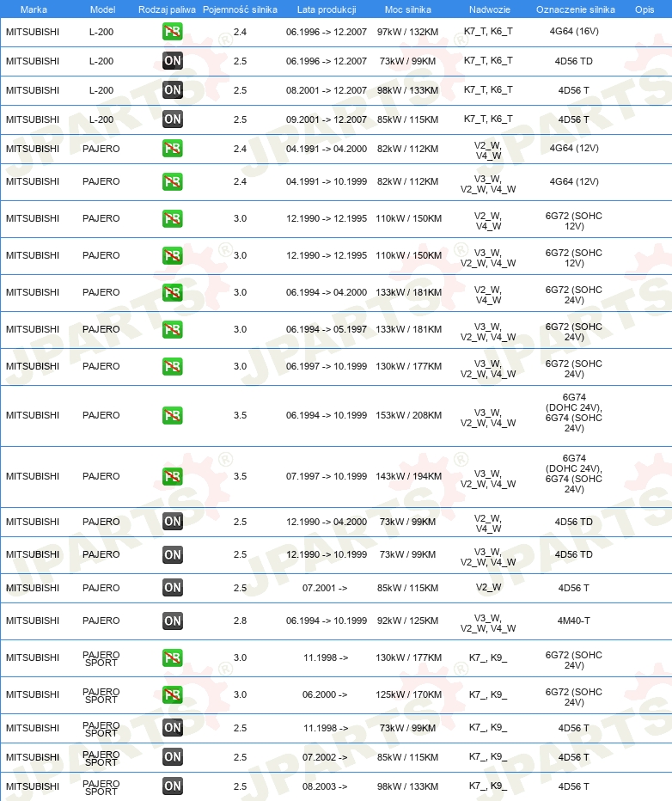This screenshot has width=672, height=801.
Task: Click diesel icon in Pajero 07.2001 row
Action: (173, 588)
